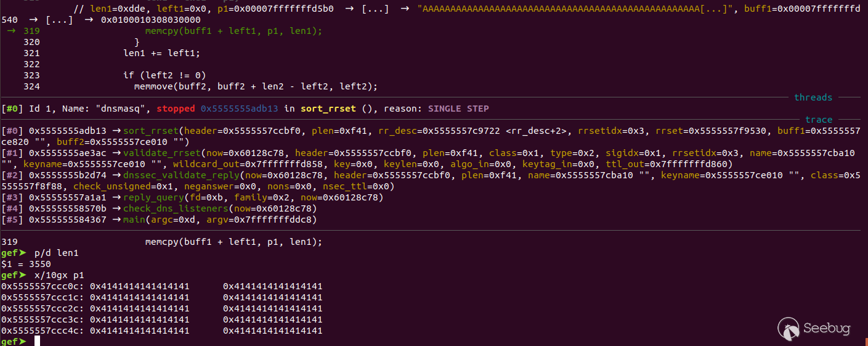This screenshot has width=868, height=346.
Task: Click the arrow before sort_rrset in frame #0
Action: pos(116,131)
